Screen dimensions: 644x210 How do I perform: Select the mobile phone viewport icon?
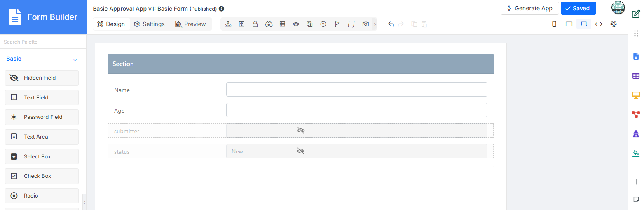pyautogui.click(x=554, y=24)
